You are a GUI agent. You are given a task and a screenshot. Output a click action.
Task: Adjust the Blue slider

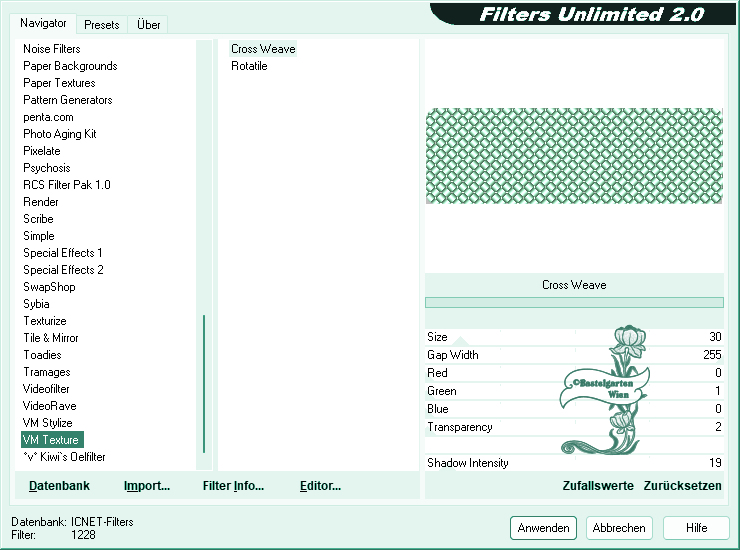[574, 409]
